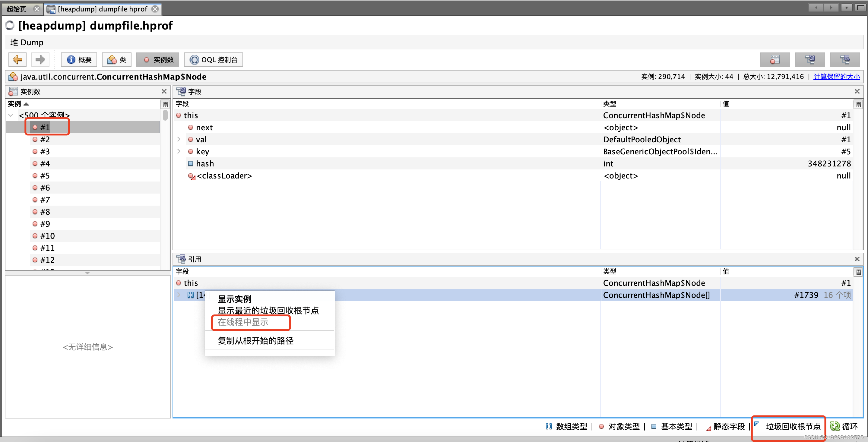The height and width of the screenshot is (442, 868).
Task: Click the 值 column header in references table
Action: pos(787,271)
